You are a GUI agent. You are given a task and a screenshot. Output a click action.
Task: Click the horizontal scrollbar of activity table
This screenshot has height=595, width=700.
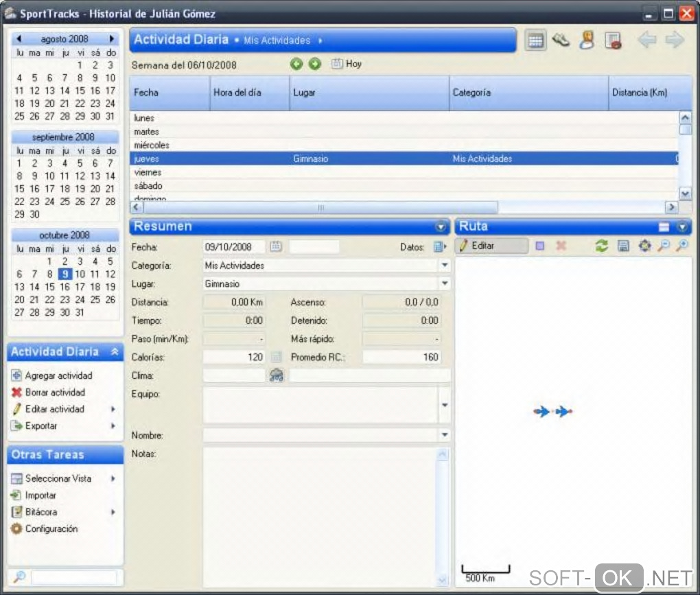[x=320, y=207]
